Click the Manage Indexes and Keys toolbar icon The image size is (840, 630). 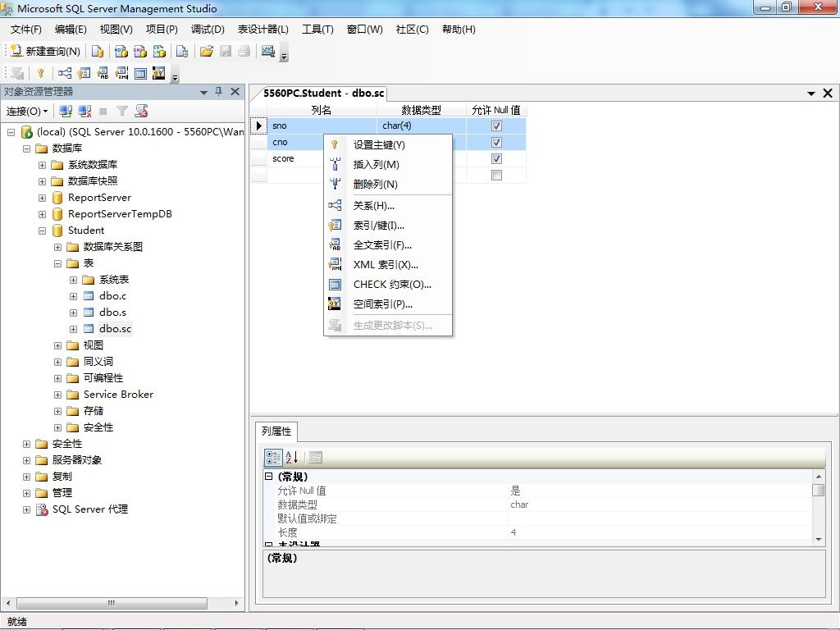click(84, 73)
